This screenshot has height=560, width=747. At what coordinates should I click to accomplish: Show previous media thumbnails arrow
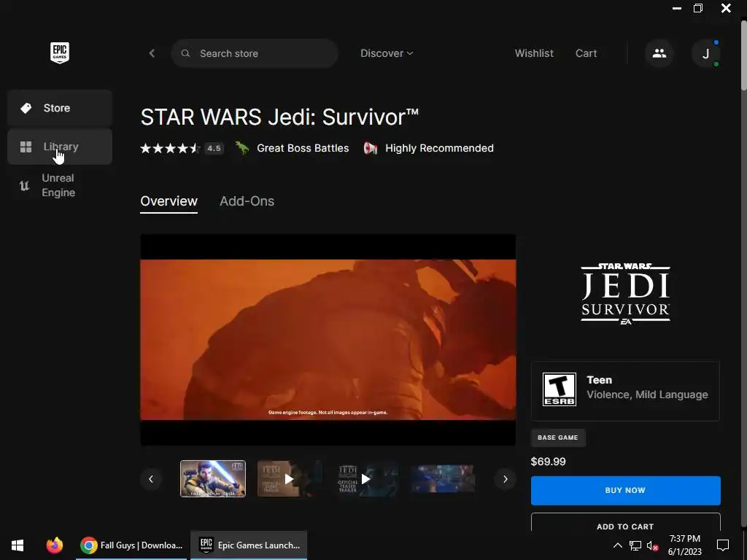click(151, 479)
